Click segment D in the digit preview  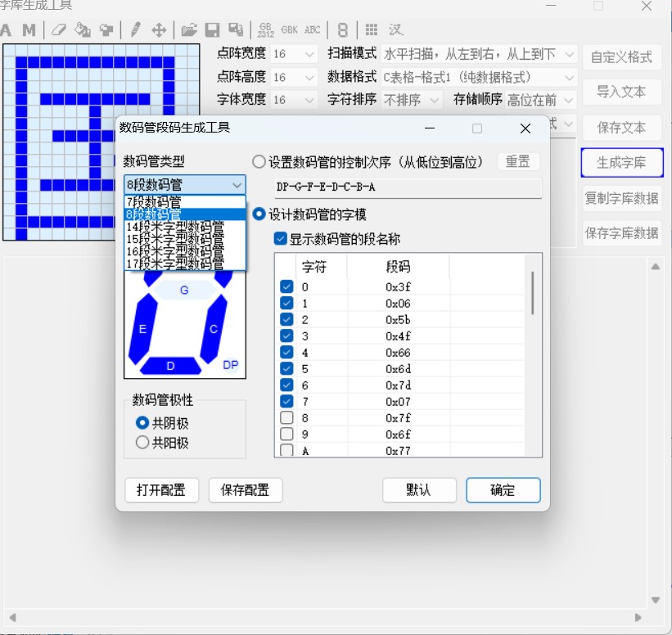tap(170, 366)
